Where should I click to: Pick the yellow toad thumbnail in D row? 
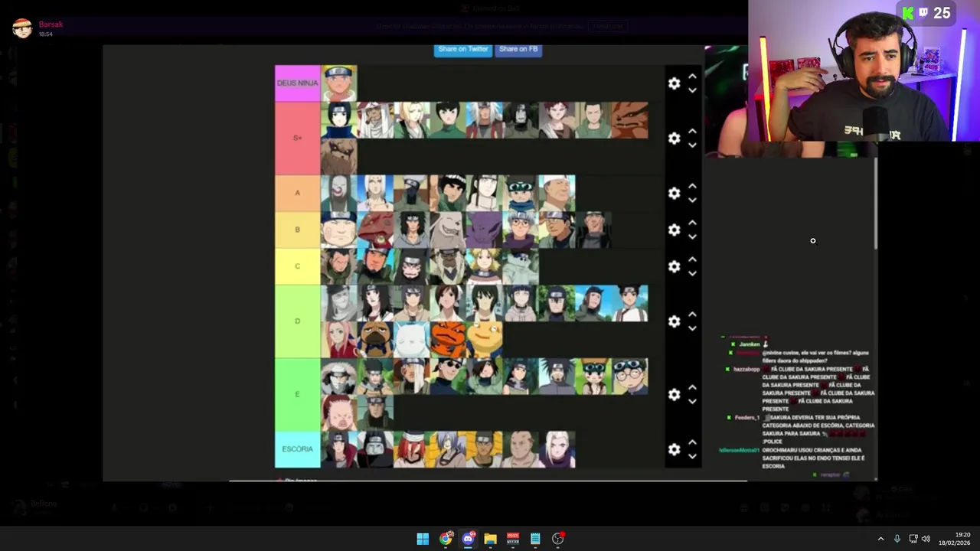coord(485,340)
